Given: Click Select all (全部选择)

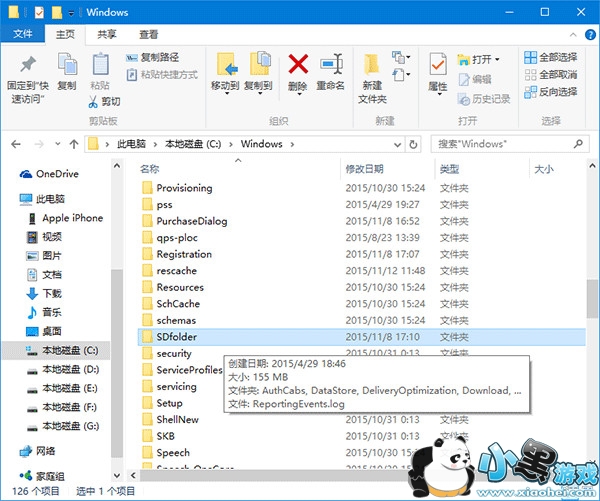Looking at the screenshot, I should (551, 57).
